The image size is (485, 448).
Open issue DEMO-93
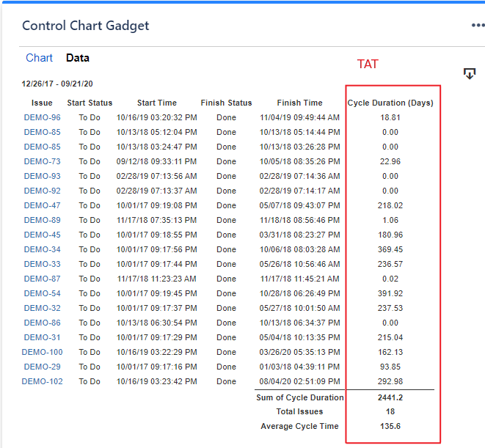tap(42, 176)
